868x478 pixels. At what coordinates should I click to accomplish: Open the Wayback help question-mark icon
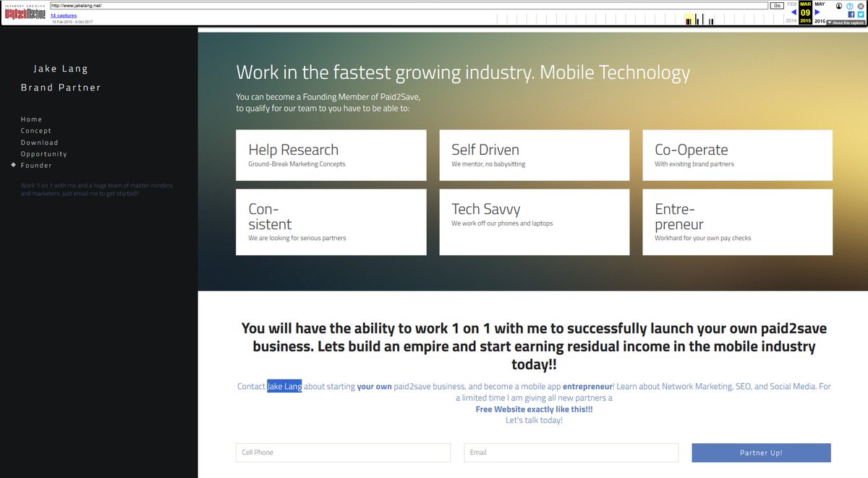(x=850, y=6)
